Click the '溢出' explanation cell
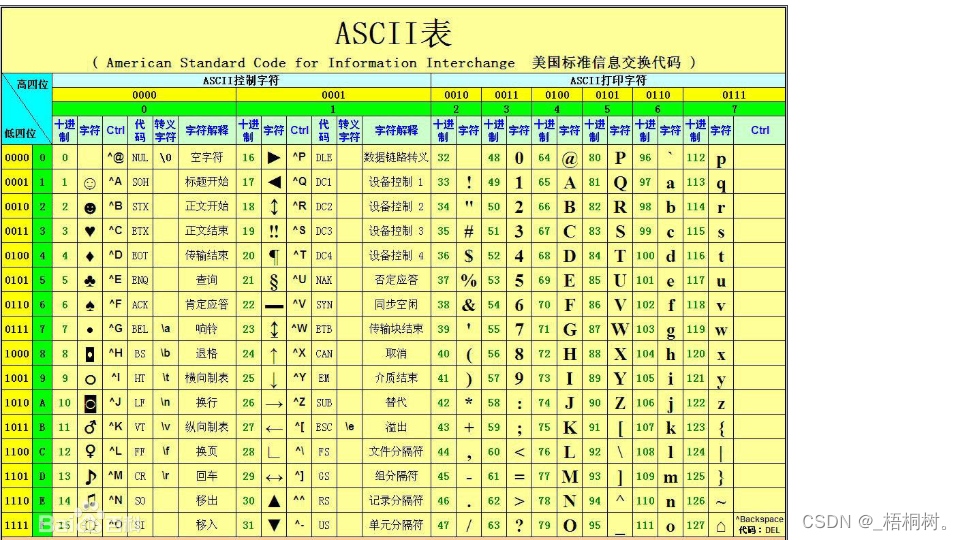The image size is (962, 540). click(x=396, y=427)
